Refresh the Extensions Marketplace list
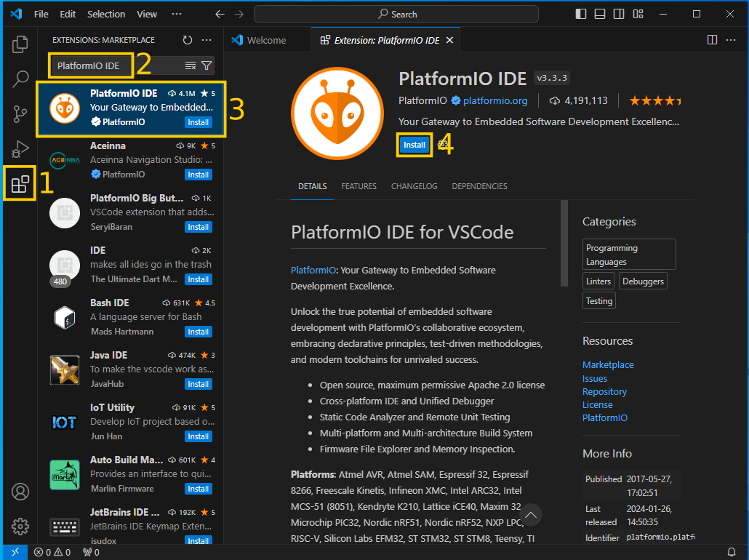749x560 pixels. point(188,40)
